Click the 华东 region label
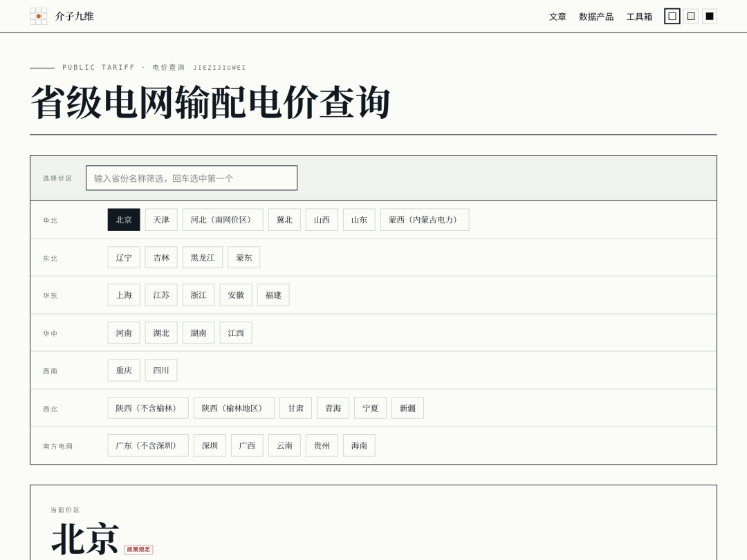The height and width of the screenshot is (560, 747). tap(50, 296)
